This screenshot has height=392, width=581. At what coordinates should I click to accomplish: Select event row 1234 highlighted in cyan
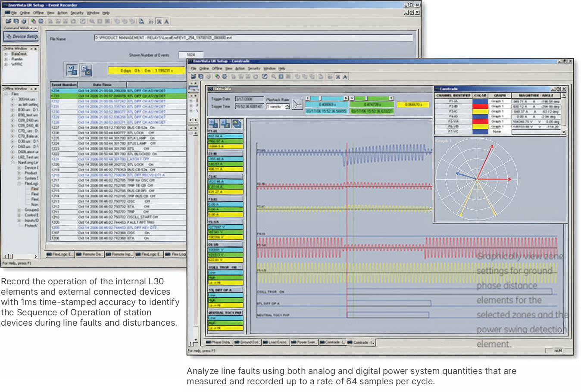pyautogui.click(x=118, y=91)
